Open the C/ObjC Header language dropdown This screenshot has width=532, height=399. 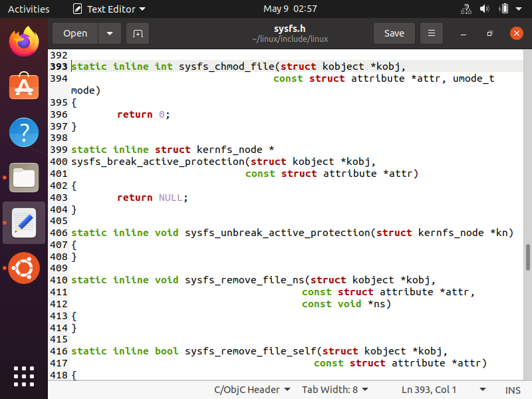pyautogui.click(x=251, y=390)
